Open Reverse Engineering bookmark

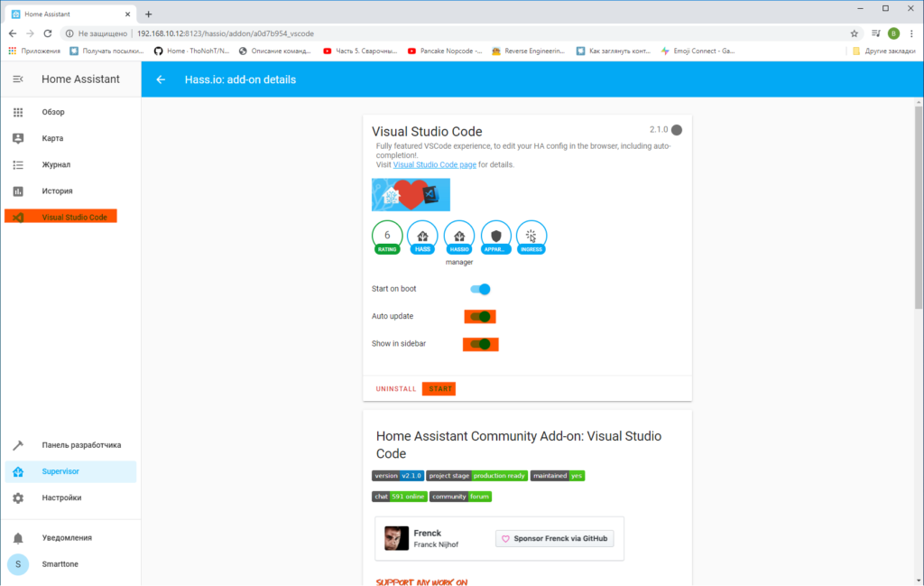[x=528, y=51]
